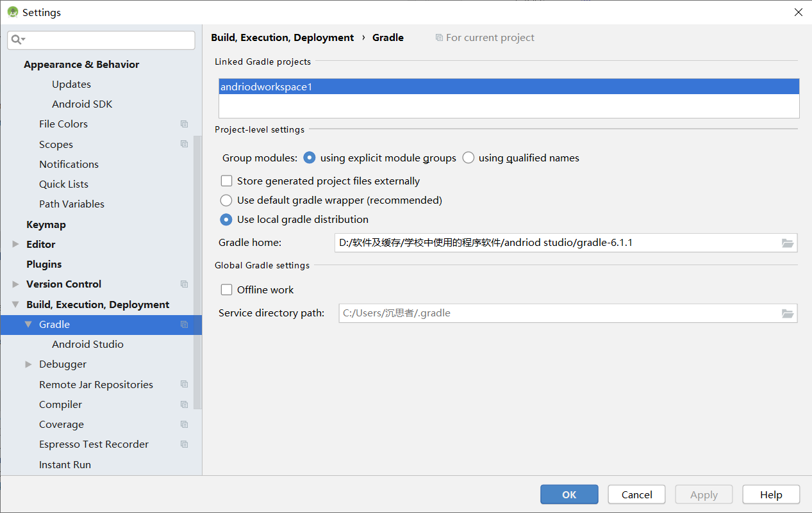Click the project-scope icon beside Espresso Test Recorder
The image size is (812, 513).
point(185,444)
